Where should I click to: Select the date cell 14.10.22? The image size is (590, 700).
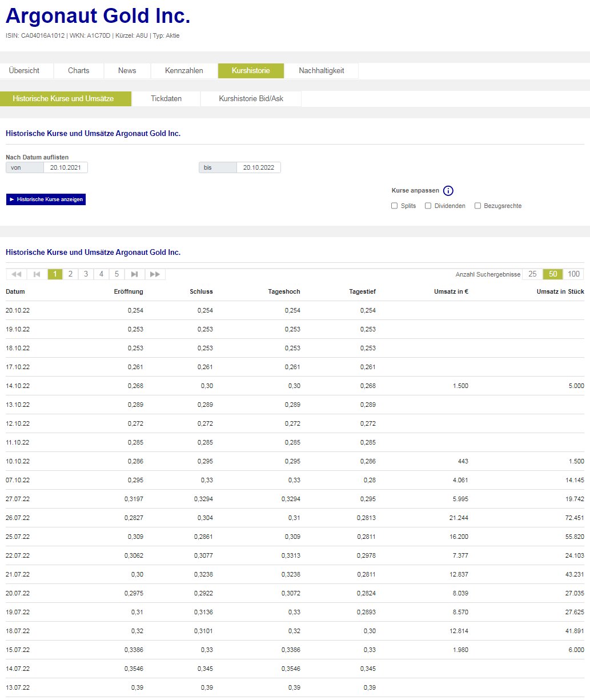pos(18,386)
